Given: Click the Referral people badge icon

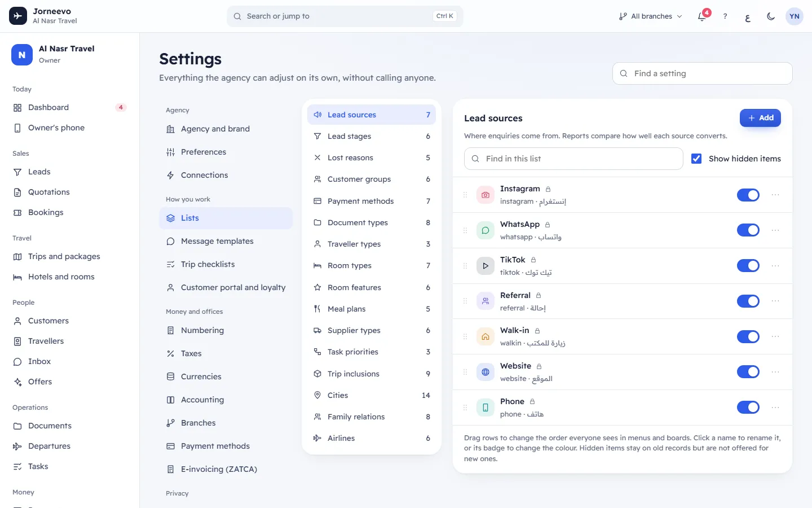Looking at the screenshot, I should pos(486,301).
